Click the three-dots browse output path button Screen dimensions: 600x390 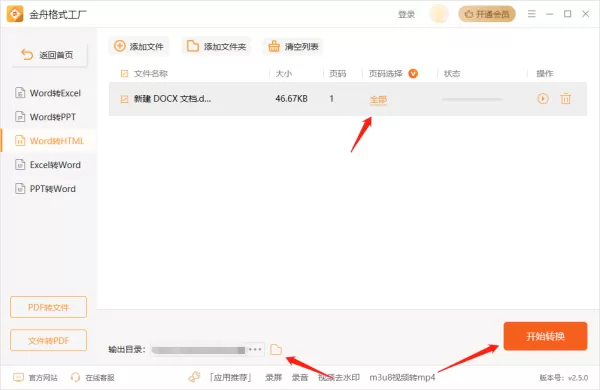tap(255, 349)
